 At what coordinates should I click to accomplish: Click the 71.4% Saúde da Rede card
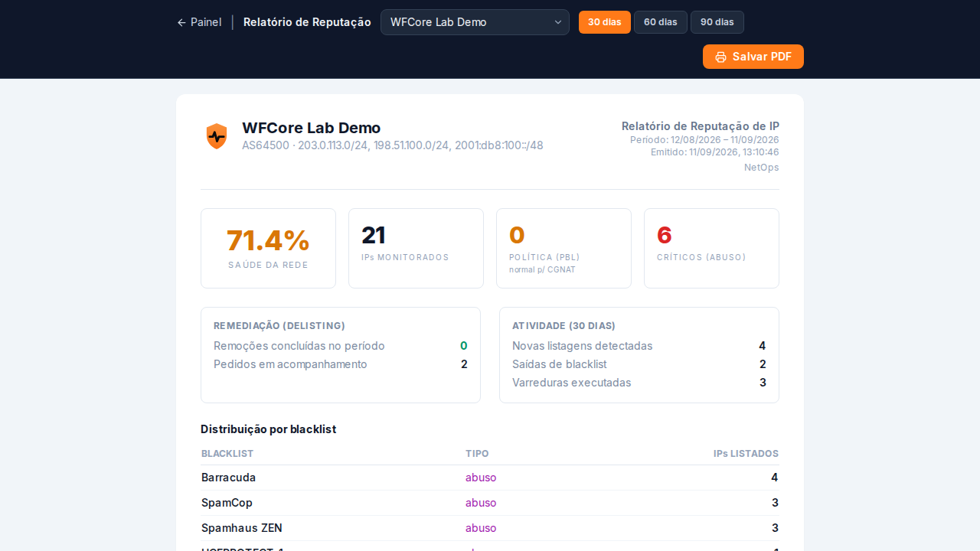[268, 249]
